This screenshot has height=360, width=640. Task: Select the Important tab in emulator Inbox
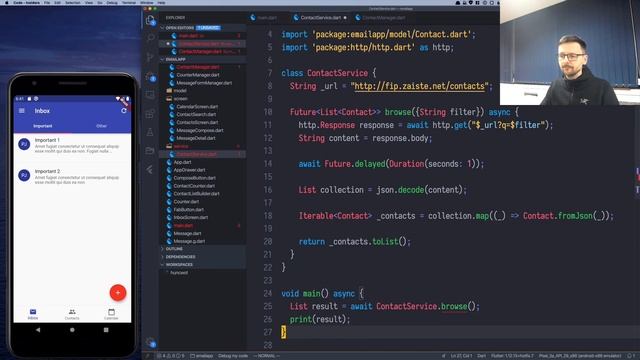click(x=42, y=126)
